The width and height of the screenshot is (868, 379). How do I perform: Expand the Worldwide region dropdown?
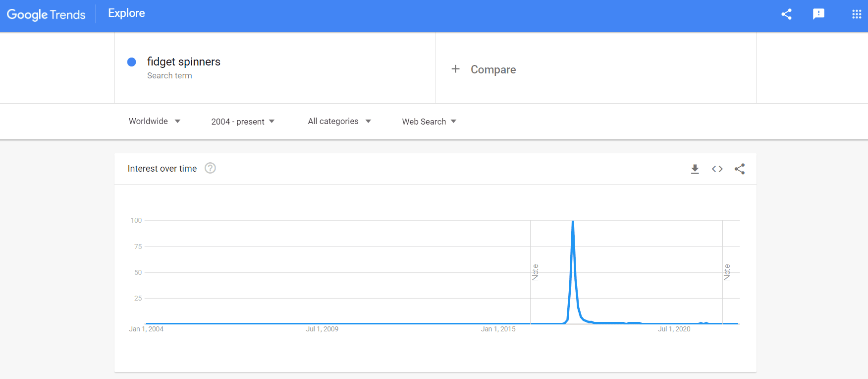click(x=155, y=121)
